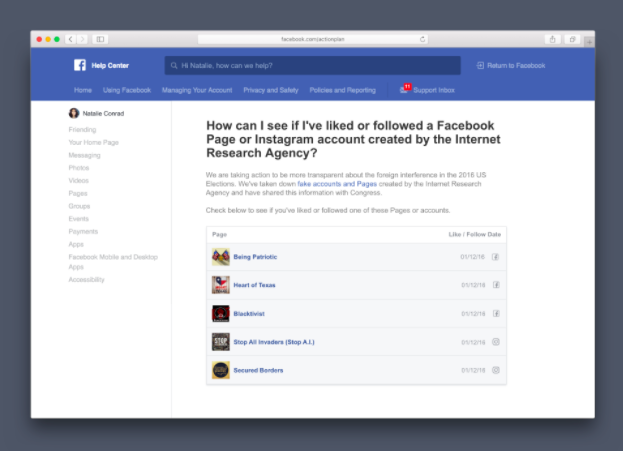
Task: Open Home tab in Help Center
Action: pyautogui.click(x=83, y=90)
